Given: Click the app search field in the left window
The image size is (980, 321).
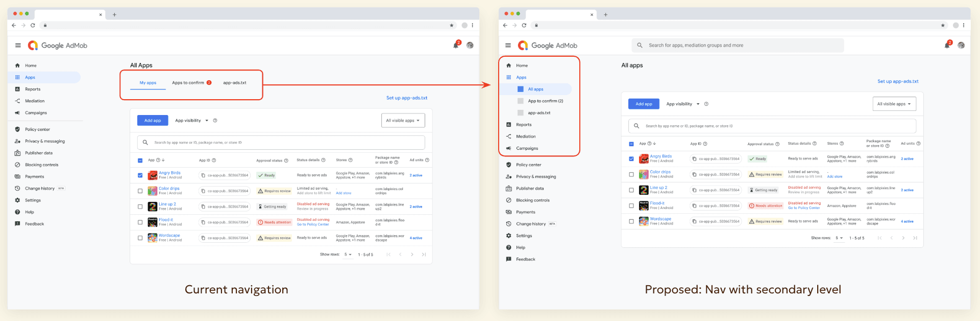Looking at the screenshot, I should [281, 143].
